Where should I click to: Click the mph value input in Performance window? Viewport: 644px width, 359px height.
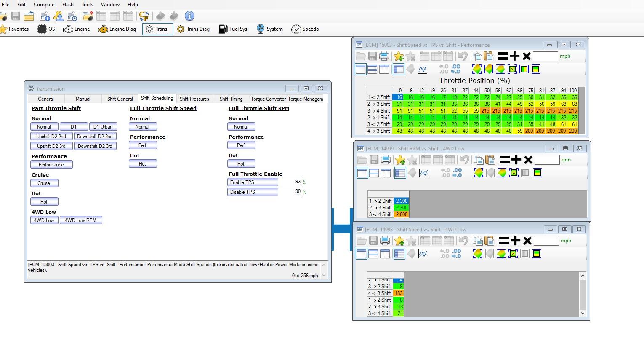(545, 56)
